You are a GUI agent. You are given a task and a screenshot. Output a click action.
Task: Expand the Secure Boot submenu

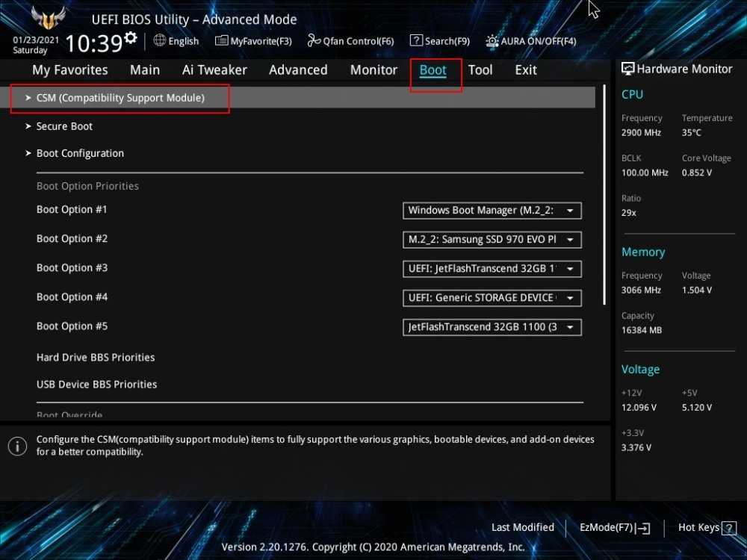pos(64,126)
